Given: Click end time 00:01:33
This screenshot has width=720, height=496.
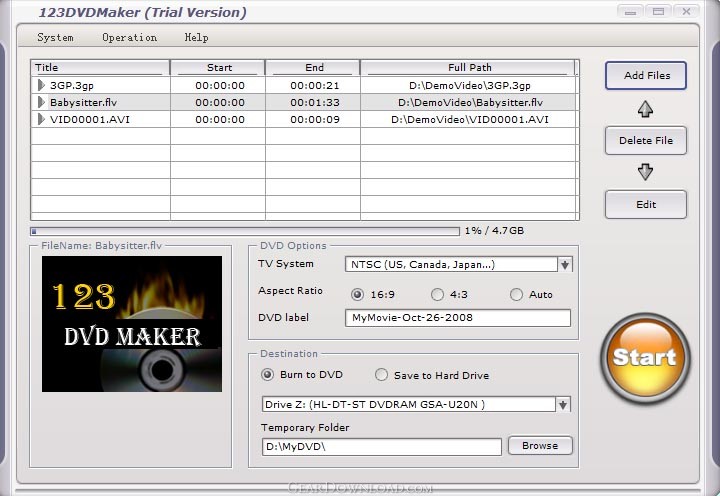Looking at the screenshot, I should pos(315,102).
